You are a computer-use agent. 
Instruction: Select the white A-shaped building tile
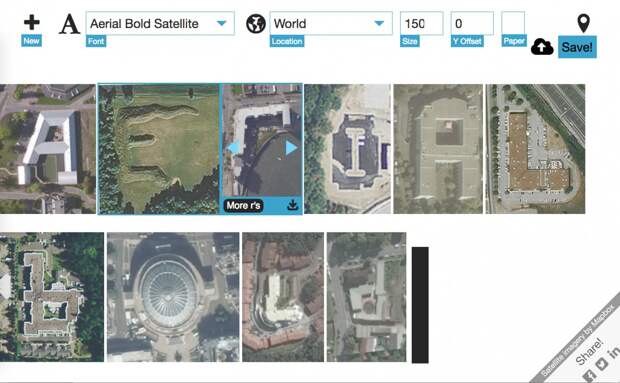coord(47,149)
